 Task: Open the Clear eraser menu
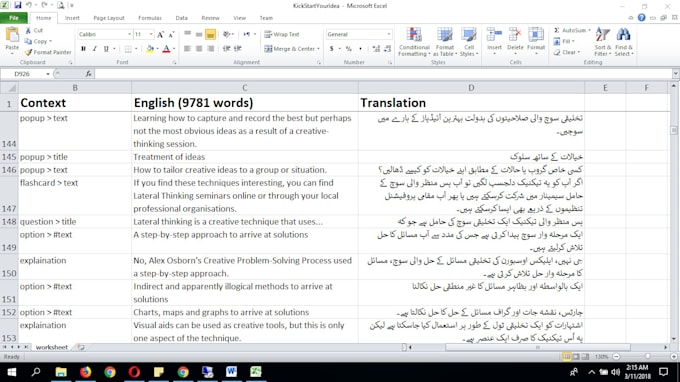click(x=566, y=52)
